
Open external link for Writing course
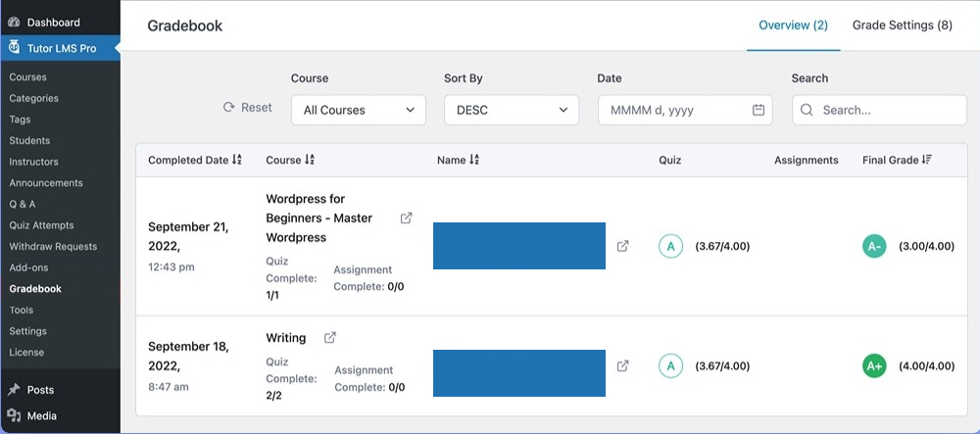pos(330,338)
